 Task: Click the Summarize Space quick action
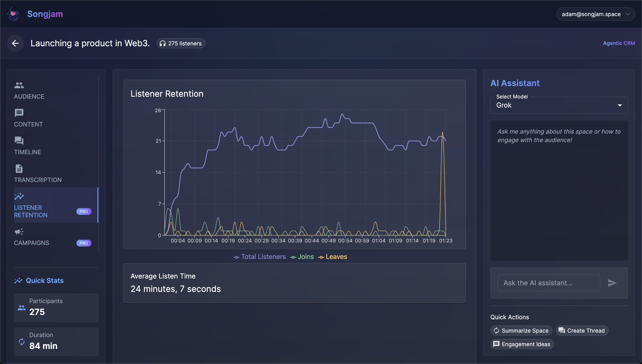coord(521,330)
